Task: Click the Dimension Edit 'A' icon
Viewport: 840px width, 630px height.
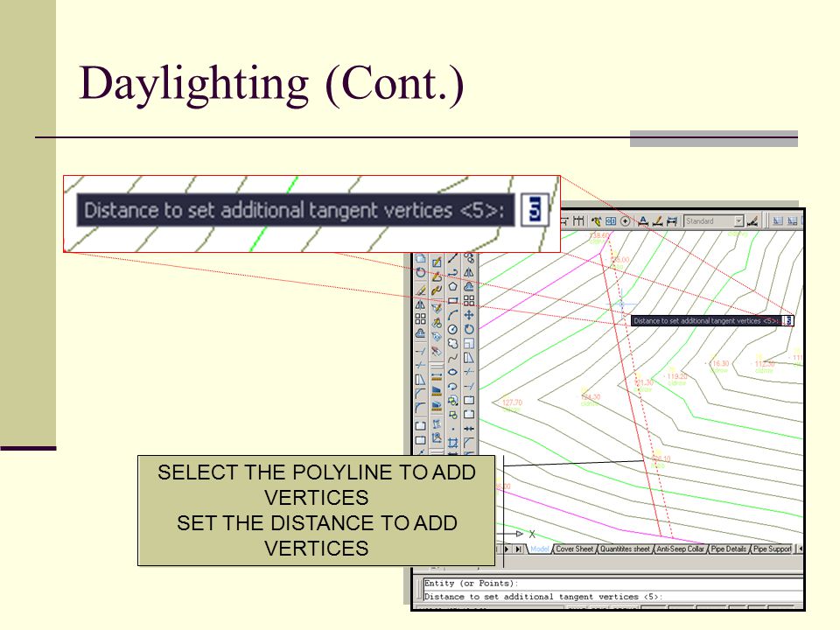Action: [643, 220]
